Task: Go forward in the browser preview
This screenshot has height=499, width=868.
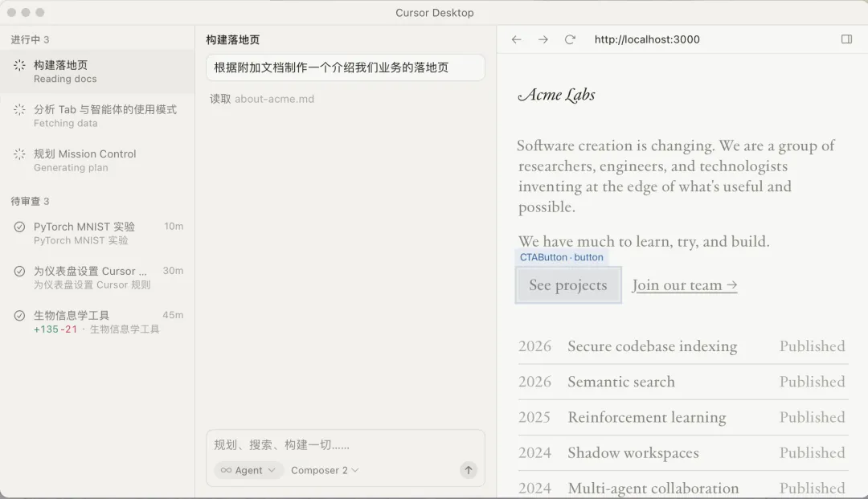Action: 543,39
